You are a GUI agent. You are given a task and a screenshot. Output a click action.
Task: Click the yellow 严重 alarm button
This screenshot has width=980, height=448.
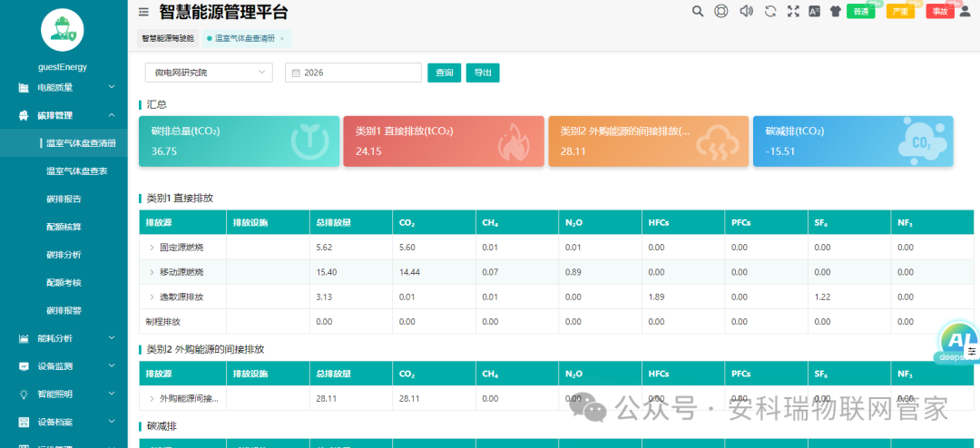tap(900, 11)
